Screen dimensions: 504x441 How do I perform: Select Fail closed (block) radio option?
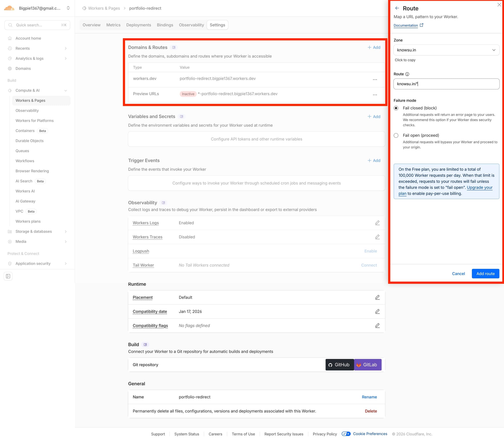click(x=396, y=108)
